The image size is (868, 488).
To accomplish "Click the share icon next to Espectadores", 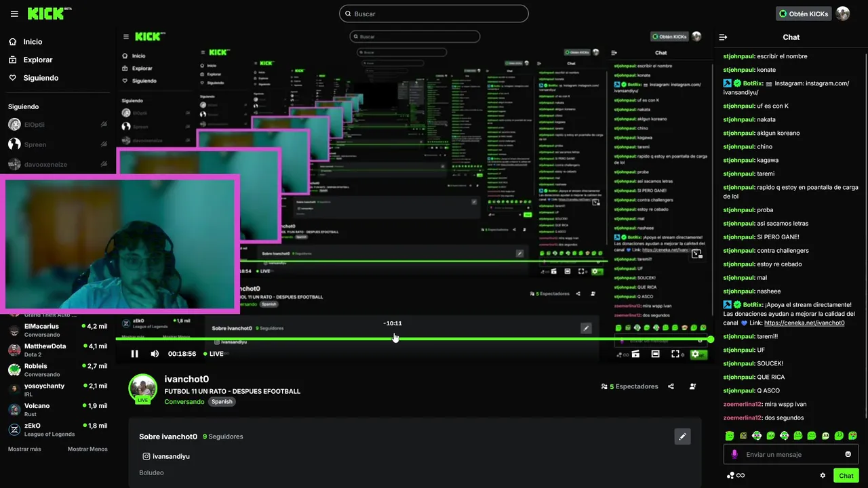I will 671,386.
